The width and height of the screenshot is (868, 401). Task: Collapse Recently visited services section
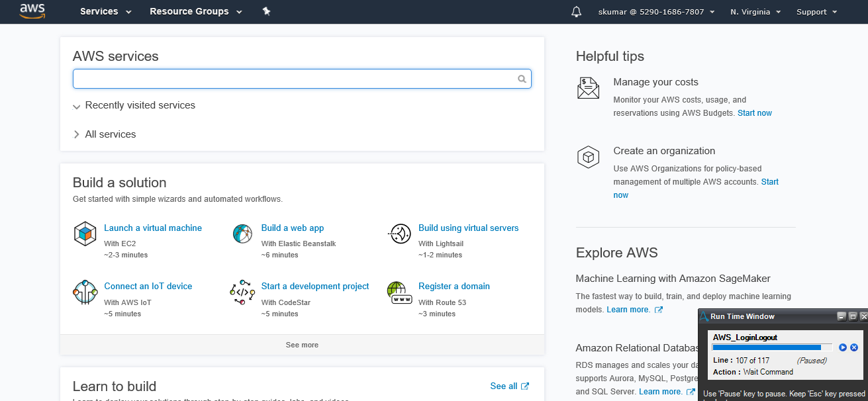pyautogui.click(x=77, y=106)
